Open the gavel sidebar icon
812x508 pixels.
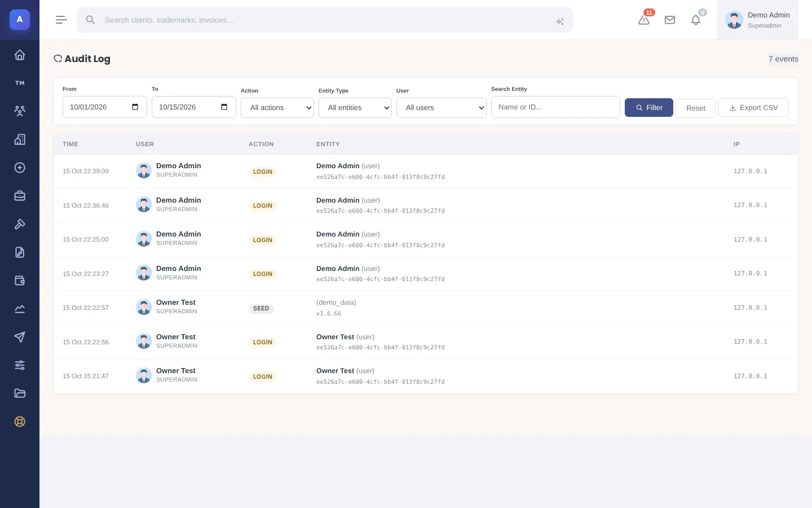tap(20, 224)
